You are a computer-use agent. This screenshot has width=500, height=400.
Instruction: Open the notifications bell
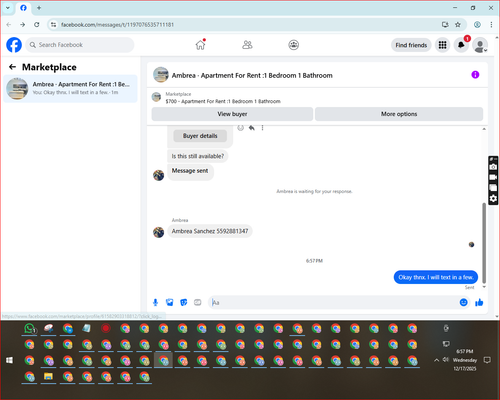(461, 45)
